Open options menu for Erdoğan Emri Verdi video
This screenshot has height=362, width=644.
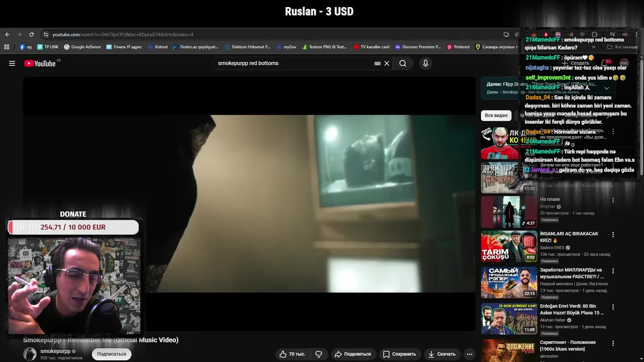(613, 307)
